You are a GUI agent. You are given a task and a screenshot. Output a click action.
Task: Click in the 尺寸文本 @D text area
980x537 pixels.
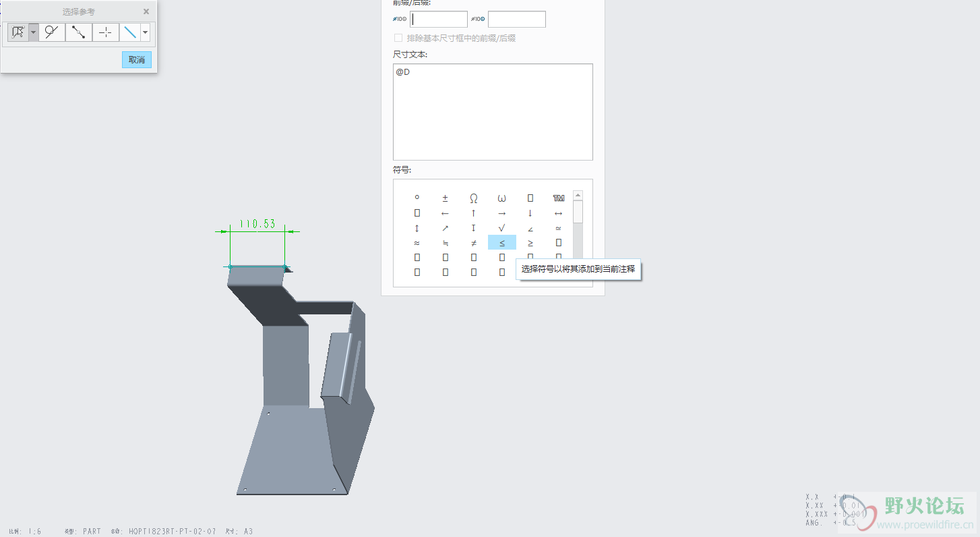[x=493, y=112]
